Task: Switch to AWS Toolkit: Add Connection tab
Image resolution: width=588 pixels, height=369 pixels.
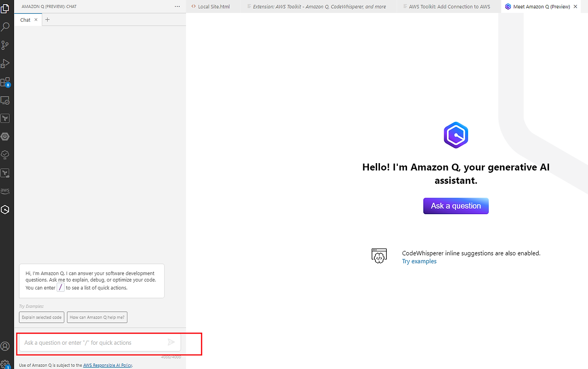Action: click(449, 6)
